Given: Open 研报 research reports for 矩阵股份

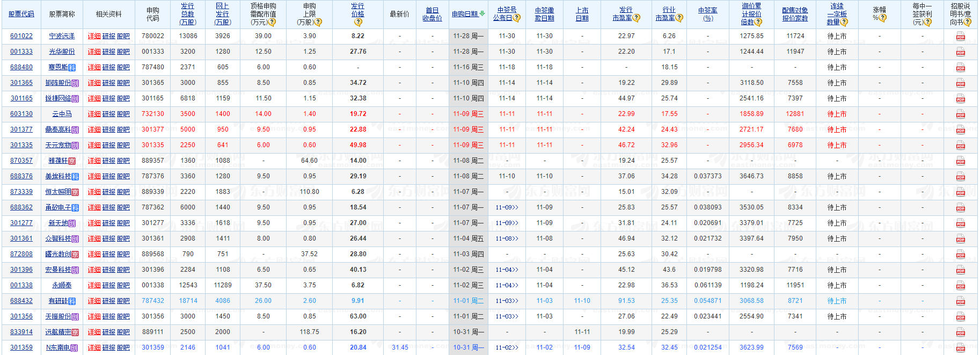Looking at the screenshot, I should [108, 83].
